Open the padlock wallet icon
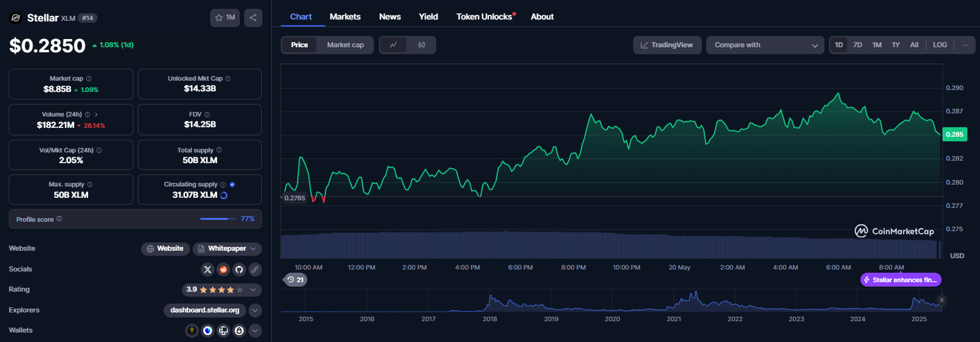This screenshot has width=980, height=342. pyautogui.click(x=239, y=330)
